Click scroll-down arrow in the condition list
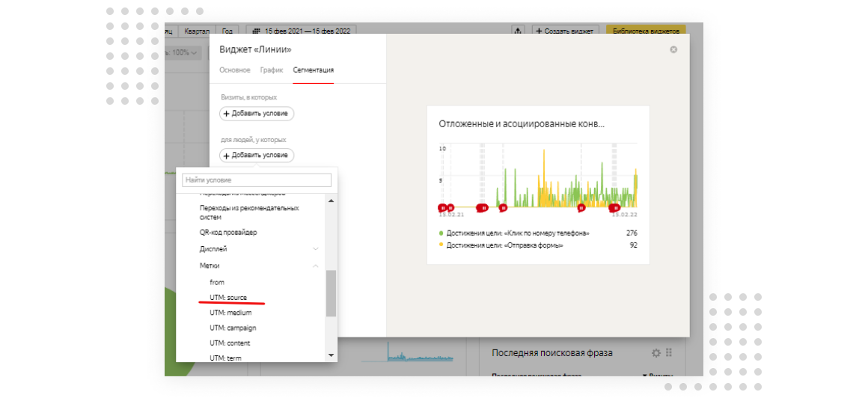The image size is (868, 398). 331,355
